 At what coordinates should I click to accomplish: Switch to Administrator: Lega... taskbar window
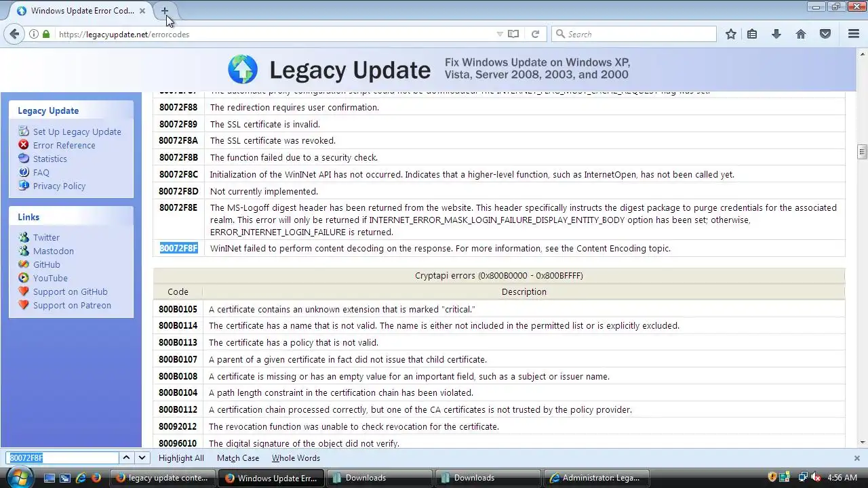coord(597,478)
